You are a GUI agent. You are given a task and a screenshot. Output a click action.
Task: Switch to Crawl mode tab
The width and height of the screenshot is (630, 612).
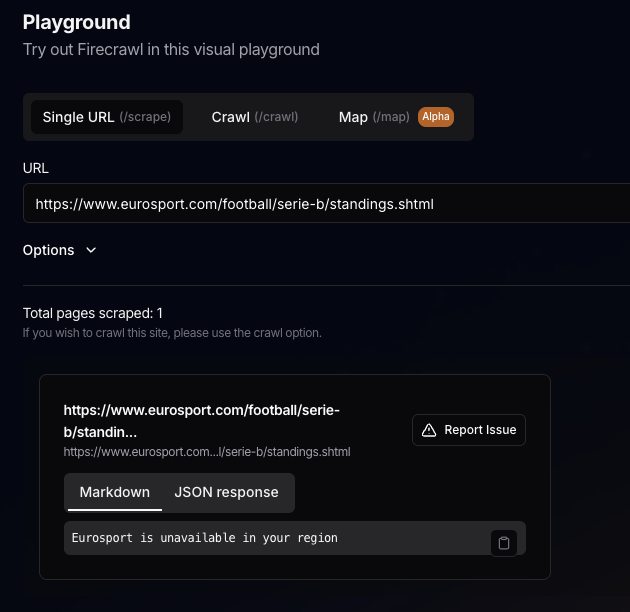click(x=254, y=117)
